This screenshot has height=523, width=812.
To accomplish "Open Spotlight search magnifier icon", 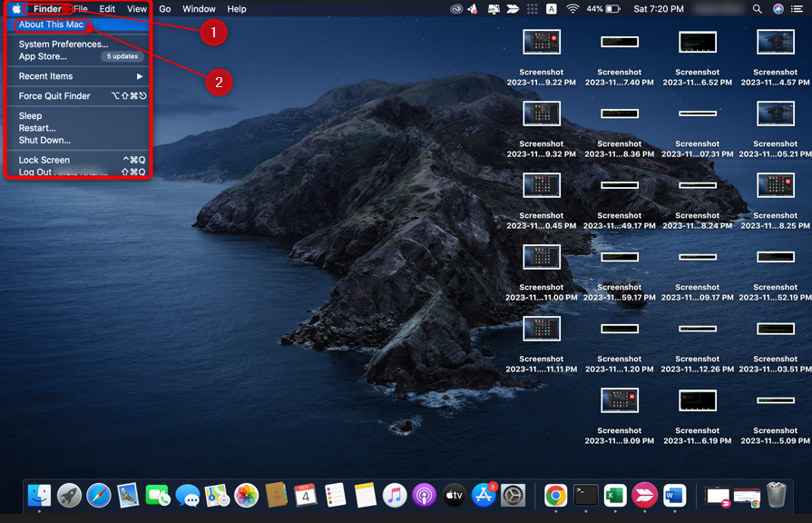I will pyautogui.click(x=757, y=9).
